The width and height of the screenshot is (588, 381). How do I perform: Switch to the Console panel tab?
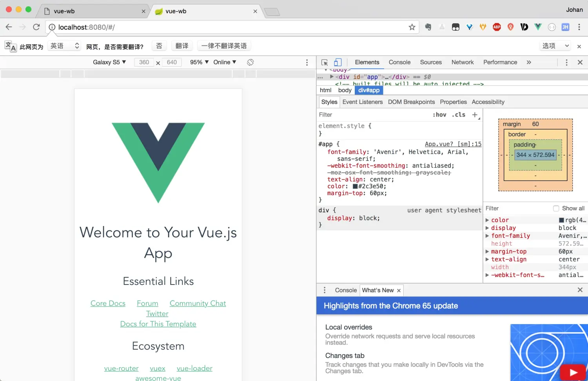(399, 62)
